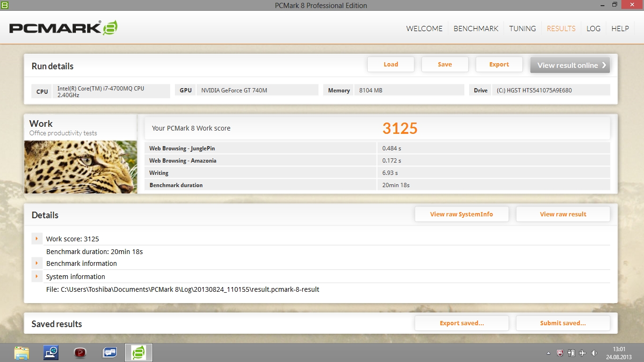Click the result file path text
Viewport: 644px width, 362px height.
point(183,289)
